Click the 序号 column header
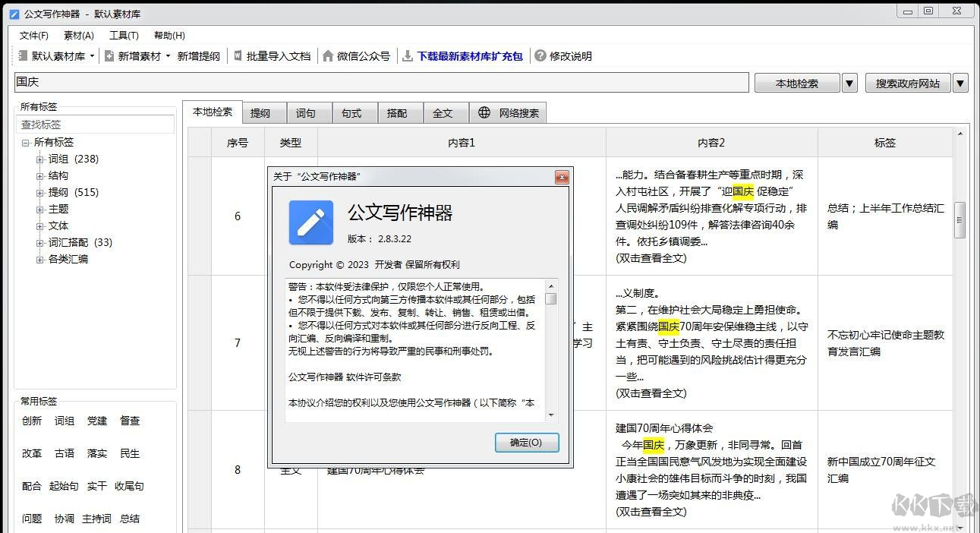Screen dimensions: 980x533 [x=238, y=142]
